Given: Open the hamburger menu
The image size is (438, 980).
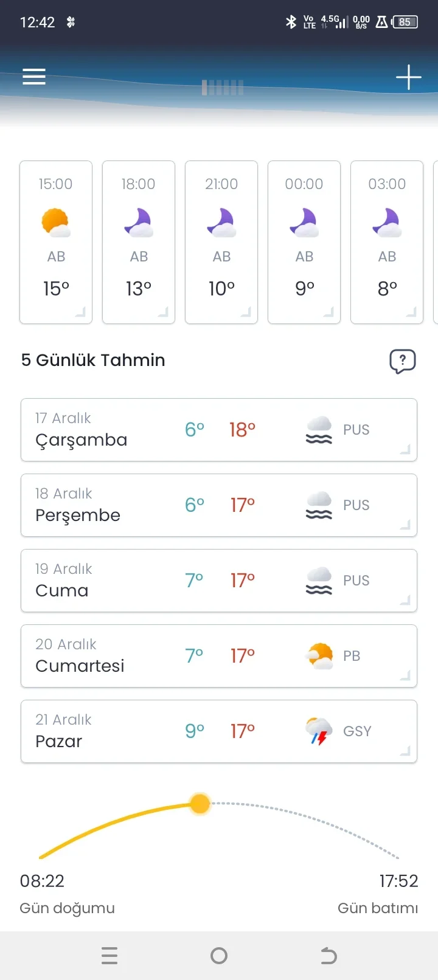Looking at the screenshot, I should pos(34,77).
